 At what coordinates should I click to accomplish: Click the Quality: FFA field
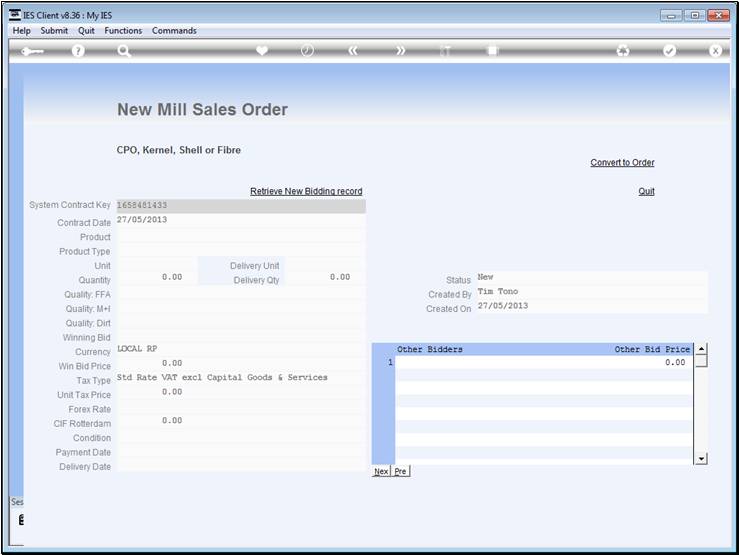tap(241, 292)
